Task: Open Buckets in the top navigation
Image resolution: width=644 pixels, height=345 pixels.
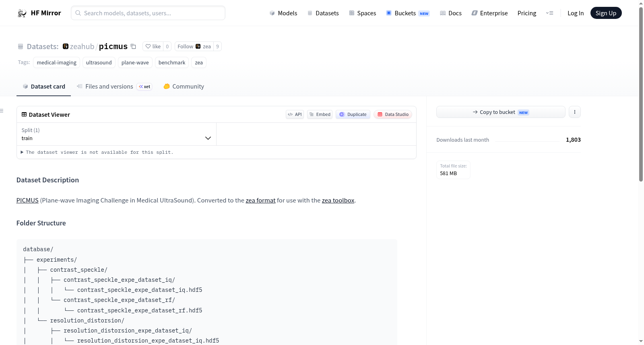Action: point(408,13)
